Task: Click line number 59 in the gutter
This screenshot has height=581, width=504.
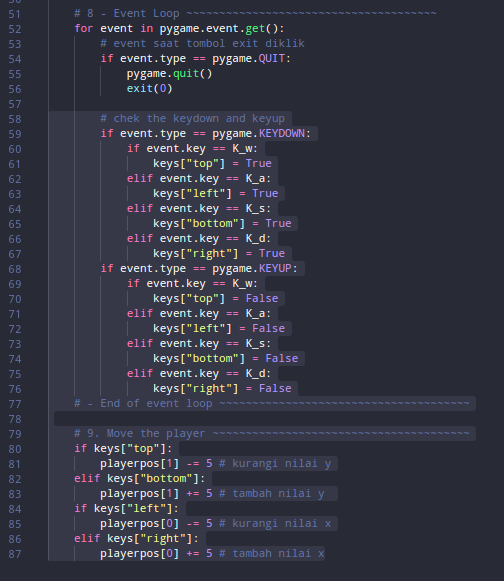Action: 15,134
